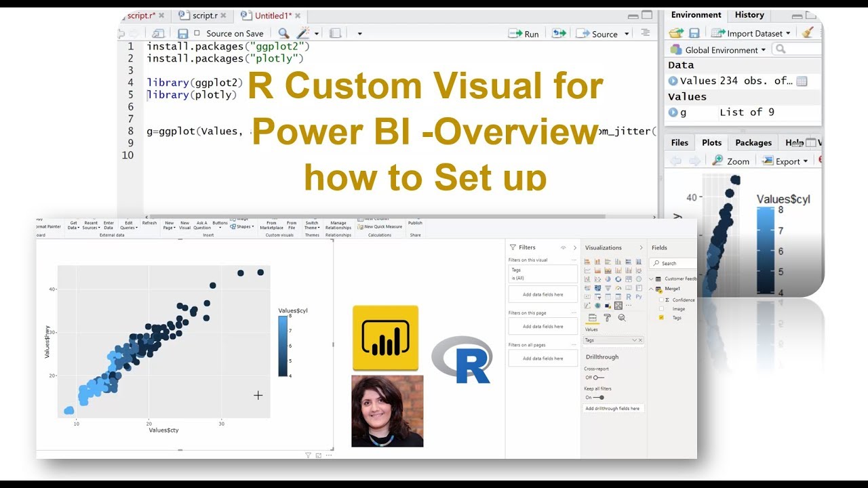Click the save workspace icon in Environment pane

click(694, 33)
